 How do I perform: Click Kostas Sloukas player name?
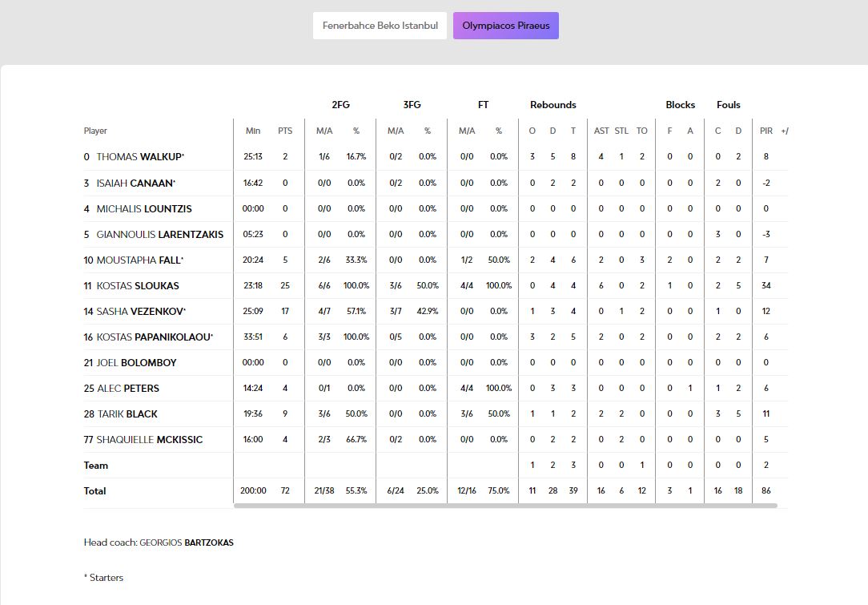[x=137, y=285]
